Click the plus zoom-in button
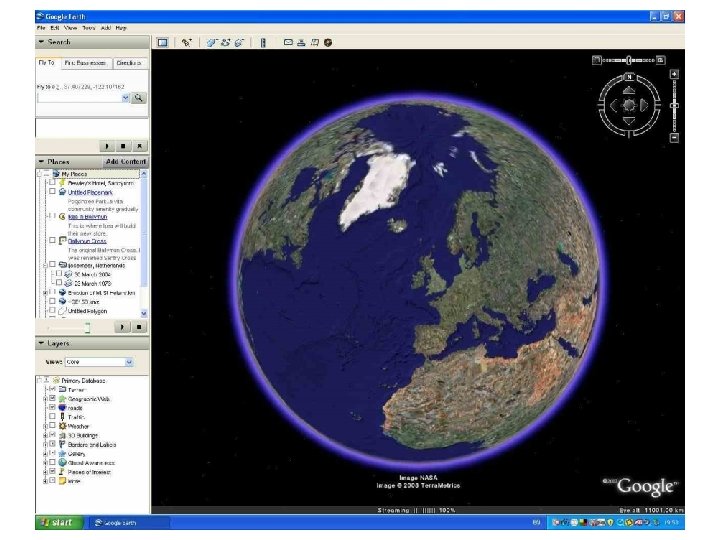This screenshot has height=540, width=720. click(x=674, y=74)
